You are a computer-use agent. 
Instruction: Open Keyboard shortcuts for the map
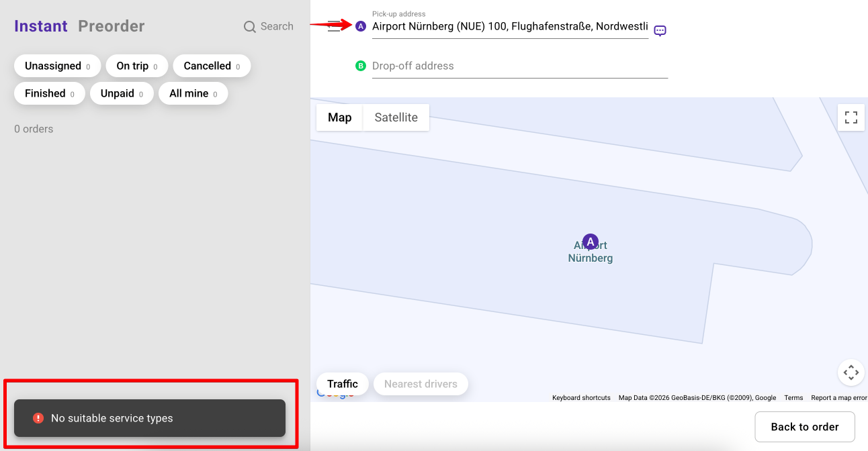point(581,398)
